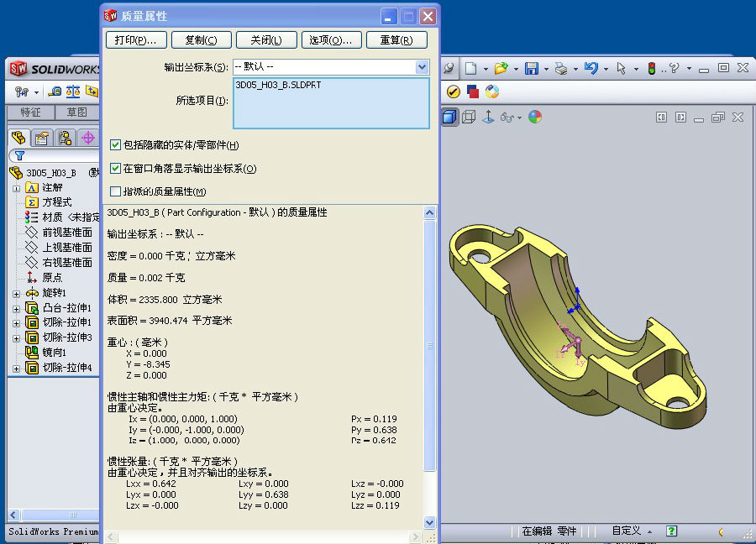Screen dimensions: 756x544
Task: Click the Save floppy disk icon
Action: (x=531, y=68)
